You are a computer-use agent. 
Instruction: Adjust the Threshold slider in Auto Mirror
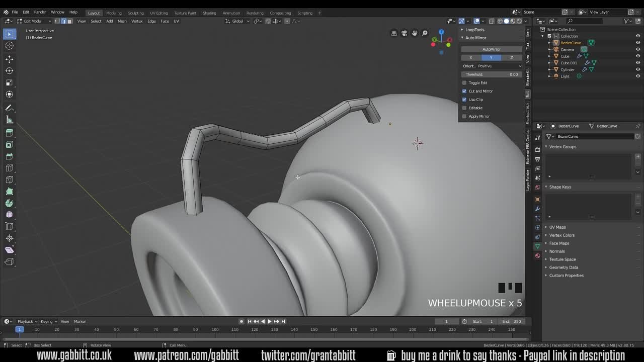click(x=492, y=74)
